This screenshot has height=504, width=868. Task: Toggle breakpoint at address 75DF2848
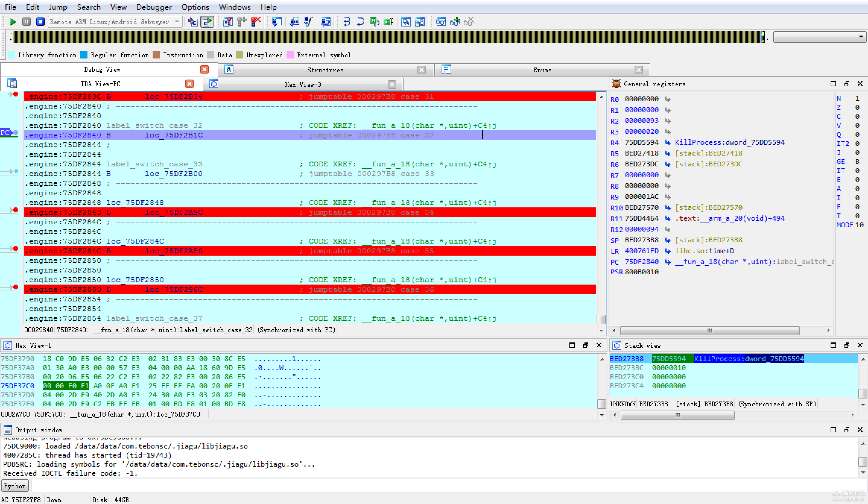(15, 210)
